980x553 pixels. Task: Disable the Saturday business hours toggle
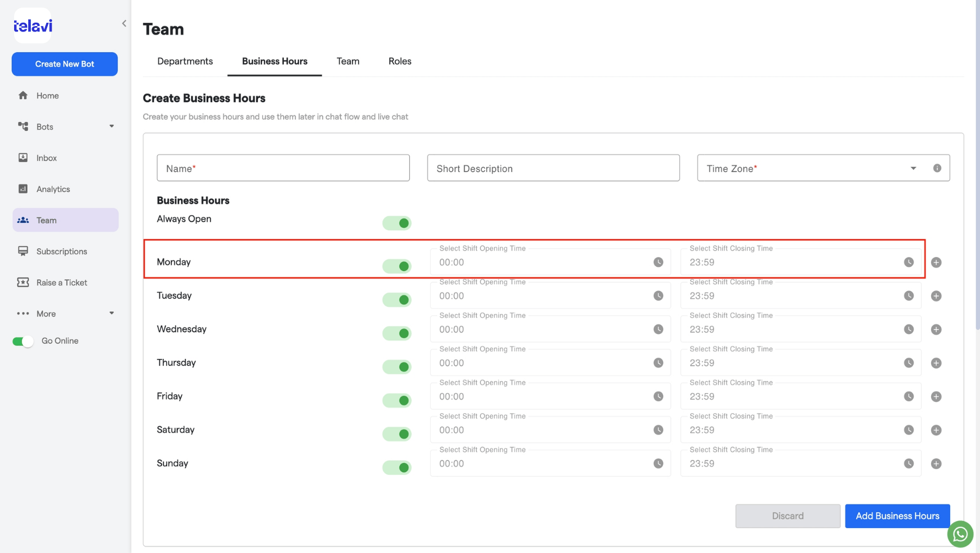[x=397, y=434]
